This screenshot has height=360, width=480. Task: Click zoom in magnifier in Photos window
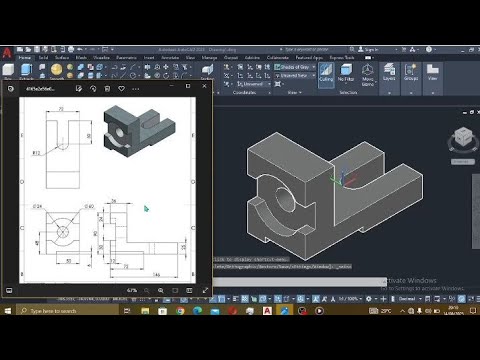tap(161, 291)
